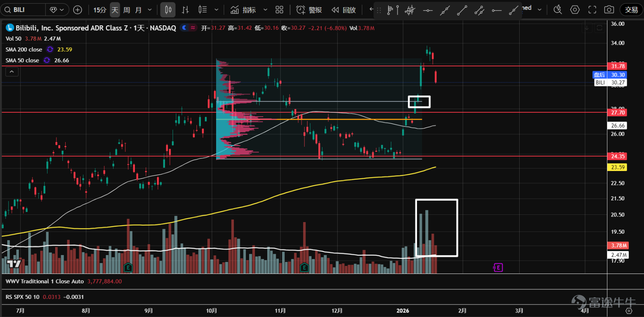Screen dimensions: 644x317
Task: Undo with the left arrow icon
Action: point(371,10)
